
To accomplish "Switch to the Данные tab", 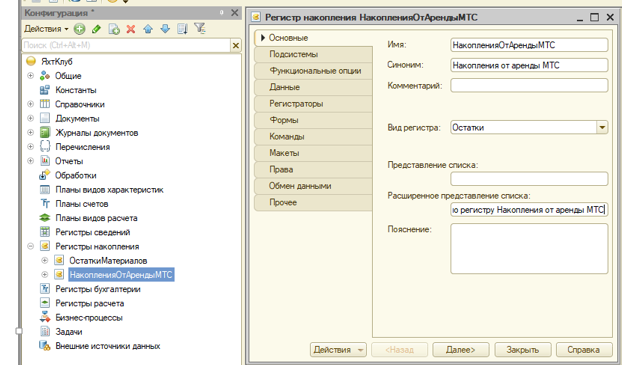I will 313,87.
